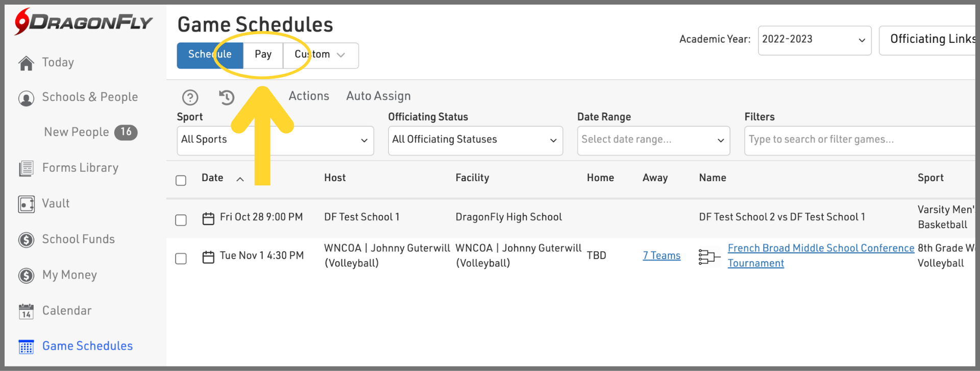The height and width of the screenshot is (371, 980).
Task: Sort games by the Date column
Action: pyautogui.click(x=213, y=178)
